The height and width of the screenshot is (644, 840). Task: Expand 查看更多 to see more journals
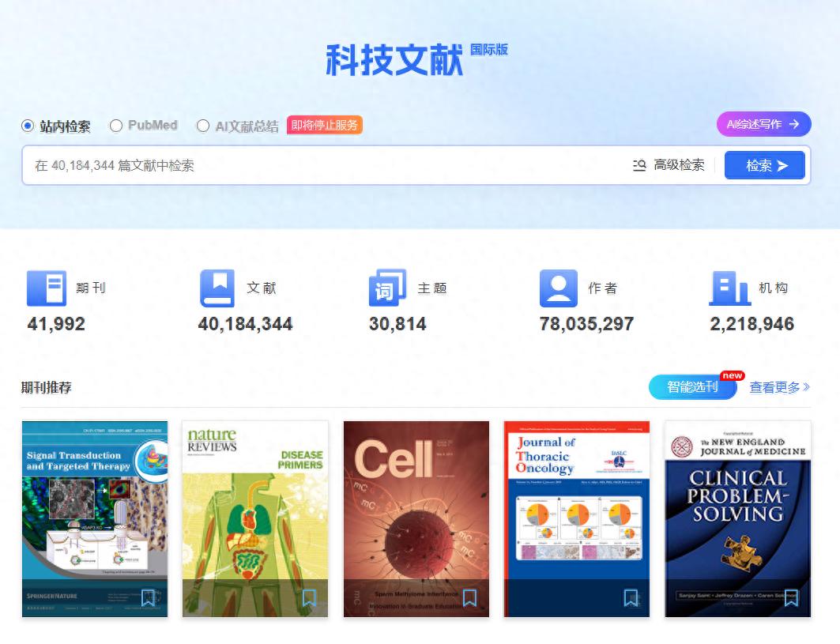pos(778,387)
